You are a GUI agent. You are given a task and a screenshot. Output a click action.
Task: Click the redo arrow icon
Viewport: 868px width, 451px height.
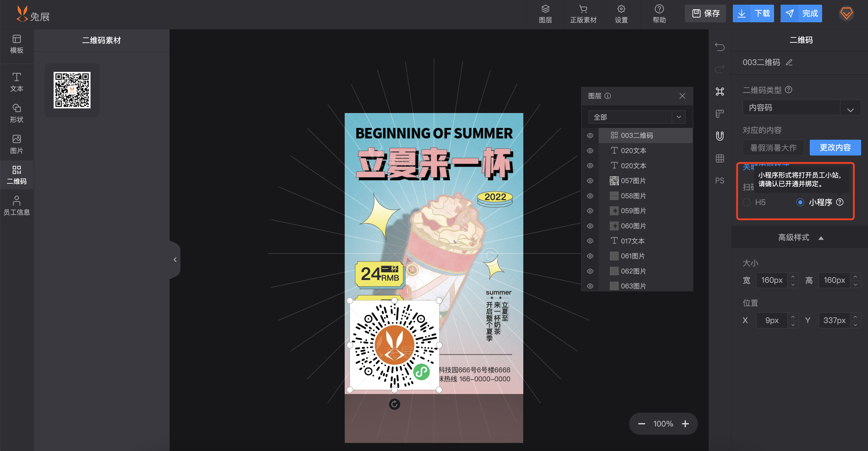pyautogui.click(x=720, y=69)
